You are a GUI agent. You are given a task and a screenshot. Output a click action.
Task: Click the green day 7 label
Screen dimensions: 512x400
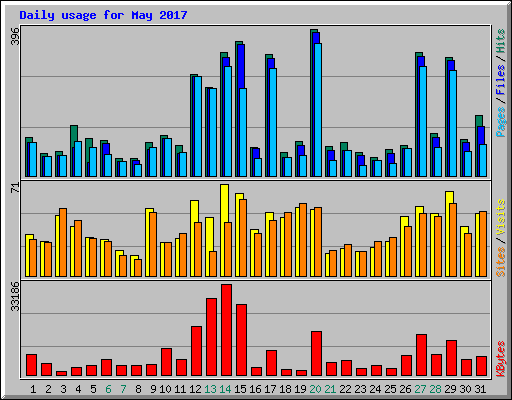click(x=123, y=389)
